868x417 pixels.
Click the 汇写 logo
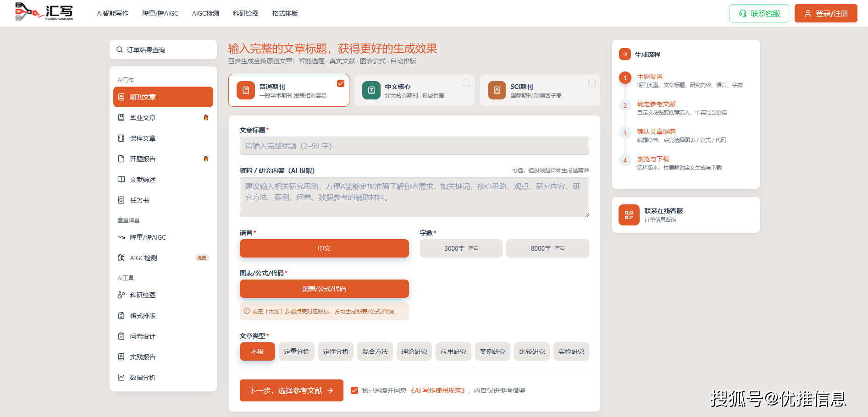tap(44, 12)
